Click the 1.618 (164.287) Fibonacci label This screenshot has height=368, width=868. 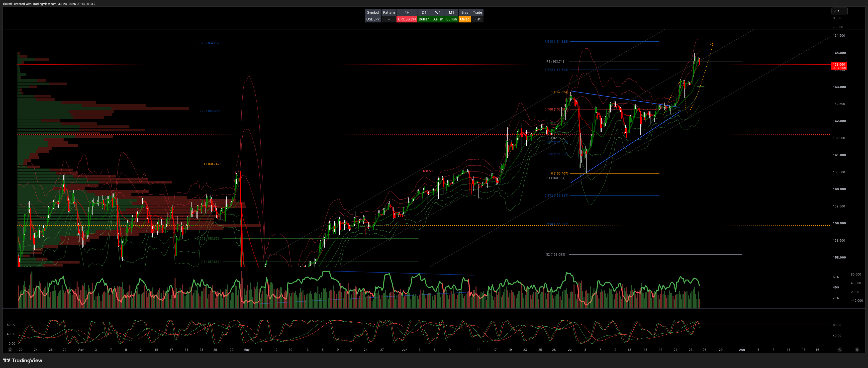pos(208,43)
